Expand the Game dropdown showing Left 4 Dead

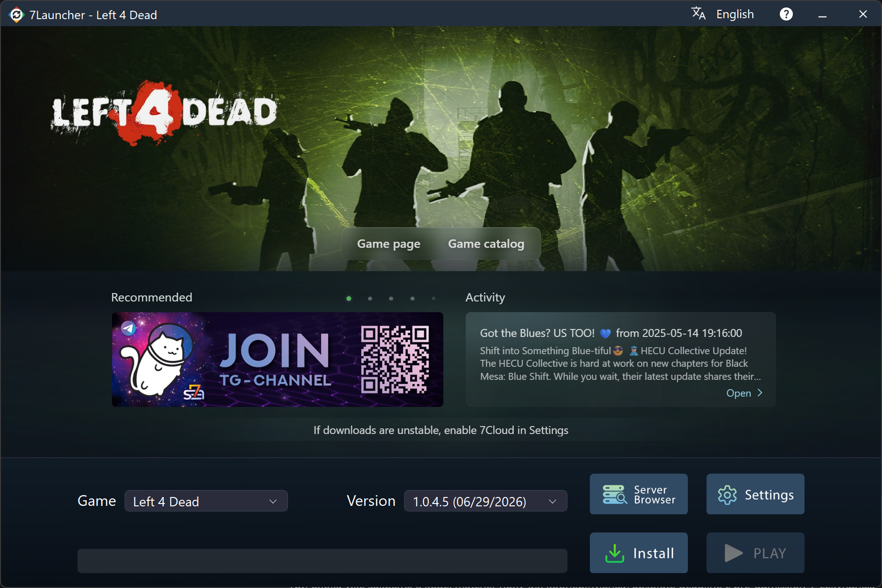coord(206,501)
